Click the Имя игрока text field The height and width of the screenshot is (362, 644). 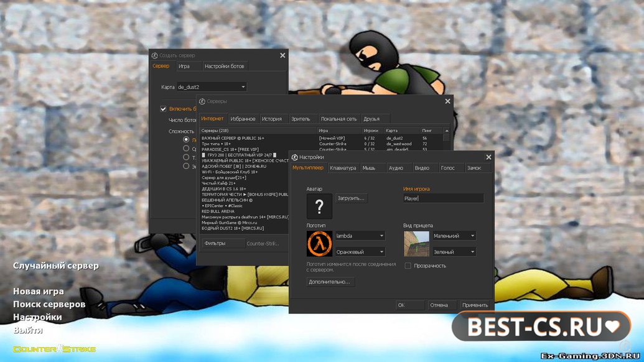pyautogui.click(x=443, y=198)
